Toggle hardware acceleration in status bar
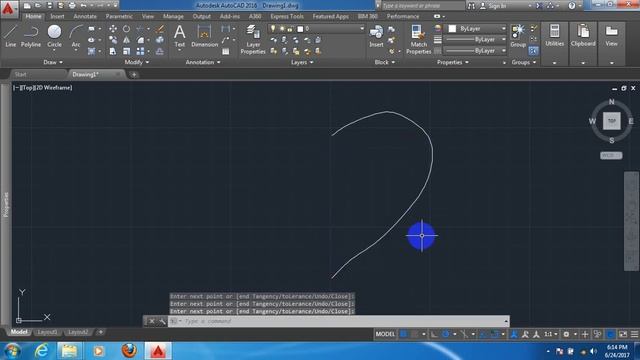The height and width of the screenshot is (360, 640). click(611, 334)
